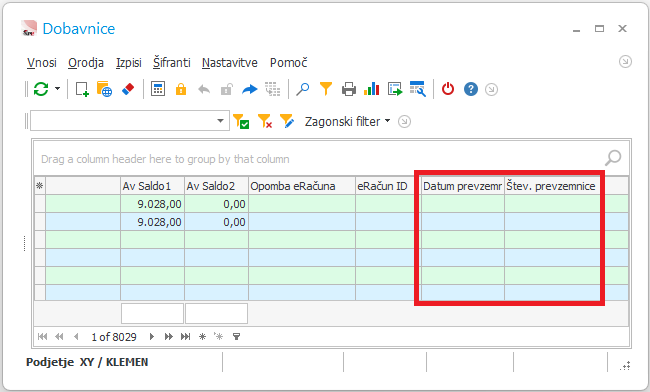This screenshot has height=392, width=650.
Task: Click the gray undo arrow icon
Action: pos(204,89)
